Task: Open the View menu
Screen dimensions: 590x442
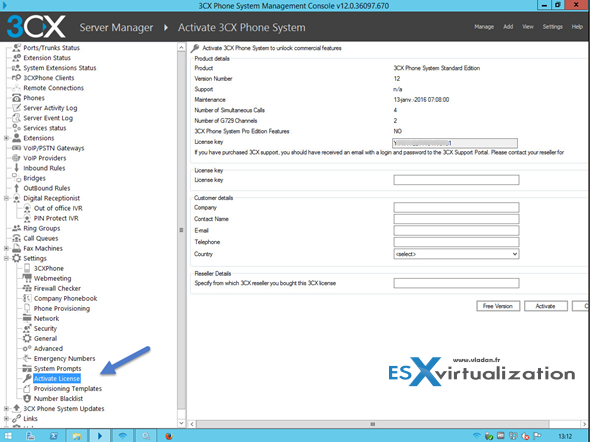Action: (528, 27)
